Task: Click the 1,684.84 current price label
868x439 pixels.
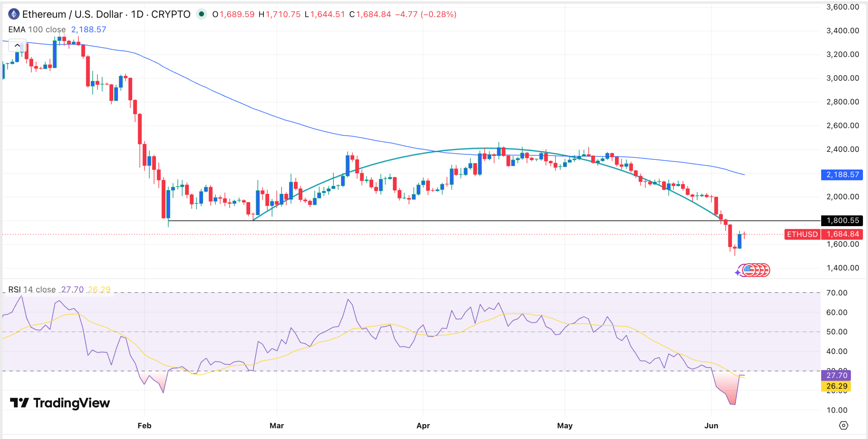Action: click(x=842, y=234)
